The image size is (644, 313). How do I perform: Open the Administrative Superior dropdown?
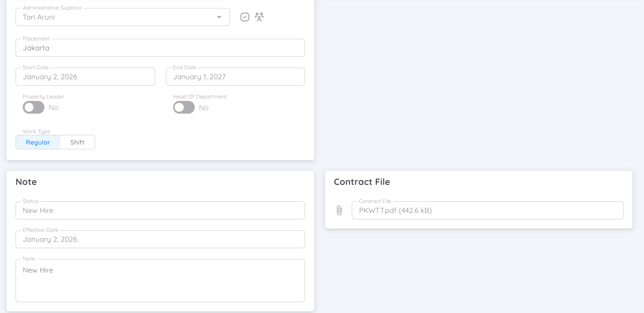pos(219,17)
